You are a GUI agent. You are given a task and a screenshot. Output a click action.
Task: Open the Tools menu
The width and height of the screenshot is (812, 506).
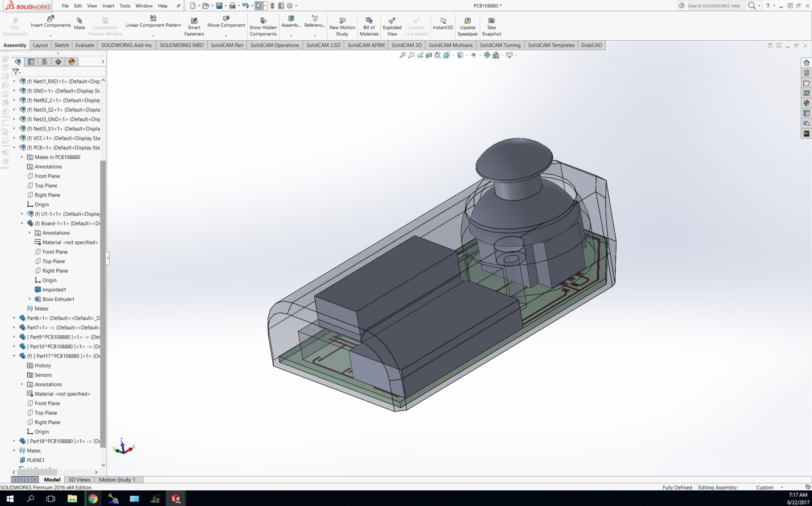pos(125,6)
